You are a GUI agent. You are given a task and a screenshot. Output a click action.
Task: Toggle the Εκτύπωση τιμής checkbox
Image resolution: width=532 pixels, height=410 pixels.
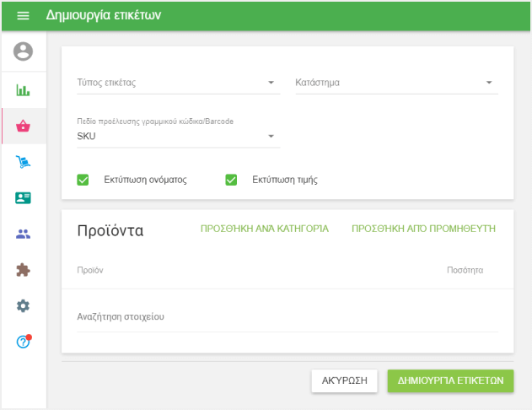point(231,180)
